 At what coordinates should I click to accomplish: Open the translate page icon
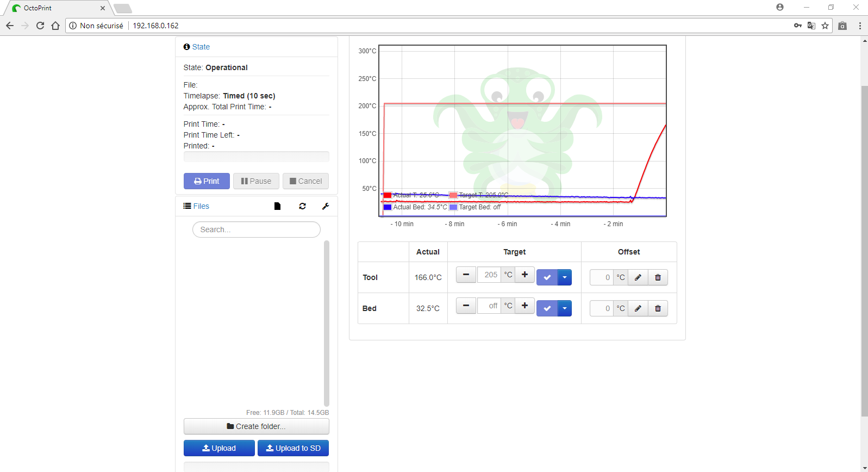coord(811,26)
